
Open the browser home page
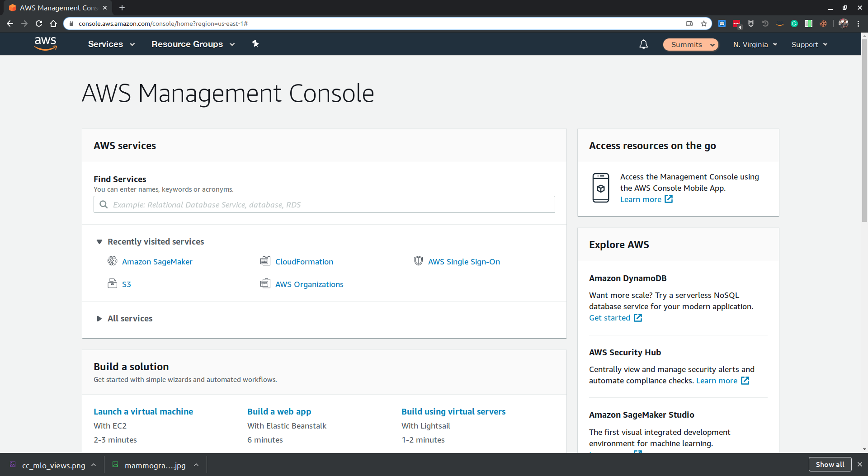click(53, 24)
